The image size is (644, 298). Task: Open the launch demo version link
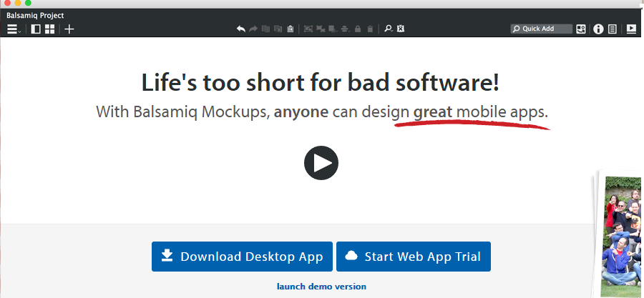click(321, 286)
